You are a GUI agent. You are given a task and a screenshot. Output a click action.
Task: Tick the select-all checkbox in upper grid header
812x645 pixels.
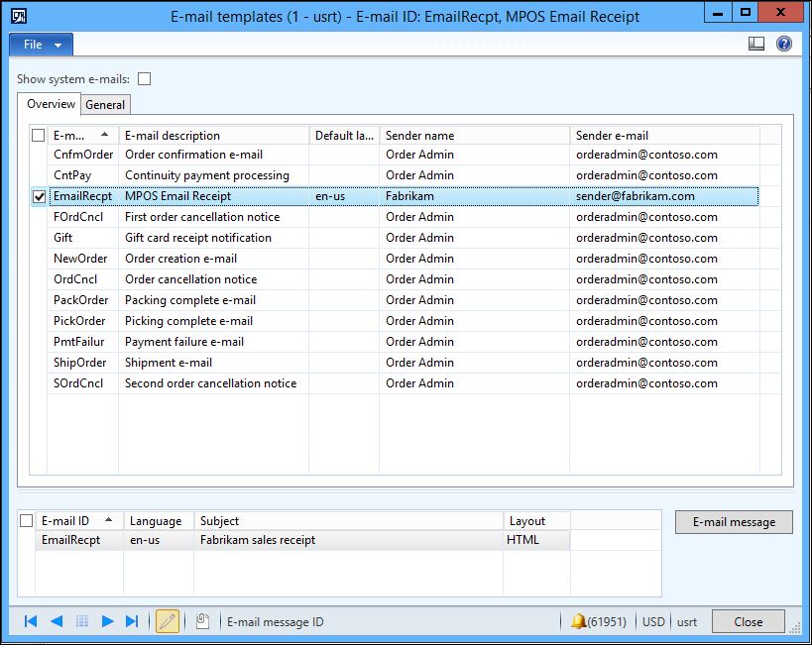(39, 136)
